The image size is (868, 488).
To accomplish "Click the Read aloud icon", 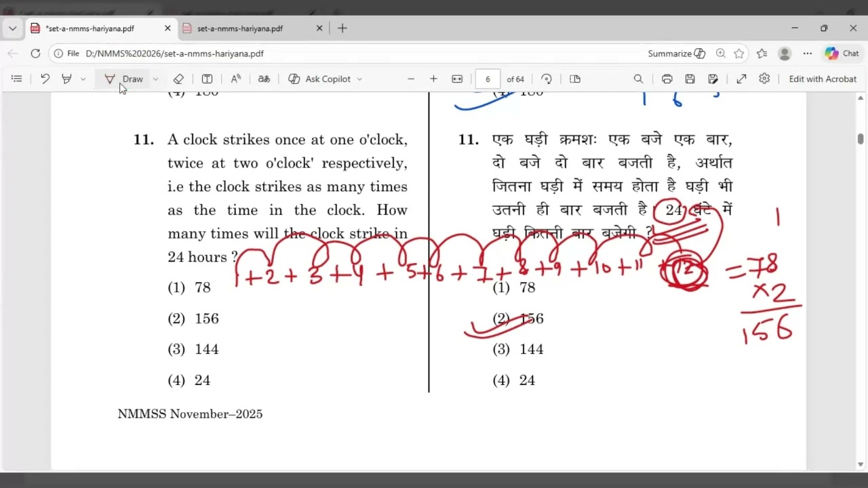I will click(236, 79).
